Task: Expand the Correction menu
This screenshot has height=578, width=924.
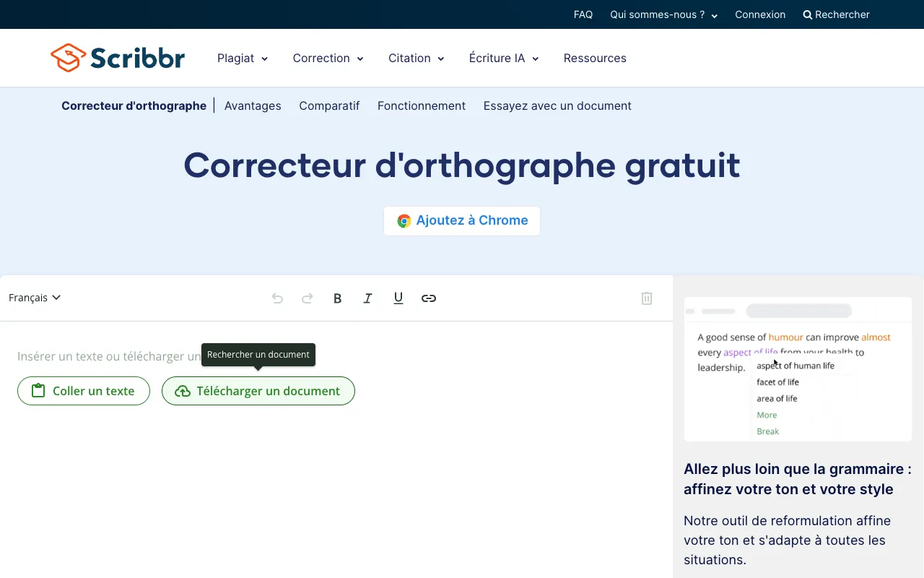Action: (x=328, y=59)
